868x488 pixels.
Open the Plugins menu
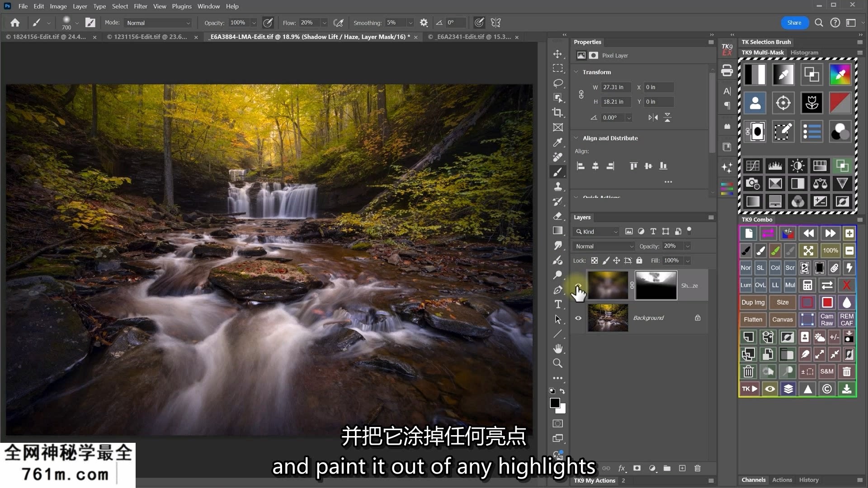(x=182, y=6)
